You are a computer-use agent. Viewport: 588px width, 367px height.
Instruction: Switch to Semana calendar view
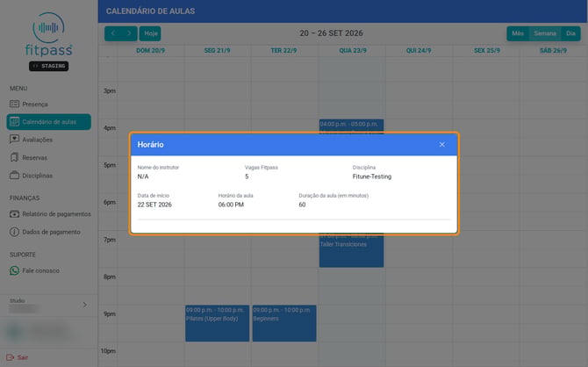[545, 33]
